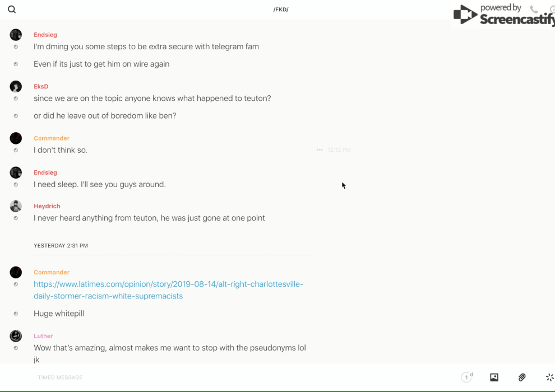This screenshot has width=555, height=392.
Task: Open the search icon in the header
Action: tap(12, 10)
